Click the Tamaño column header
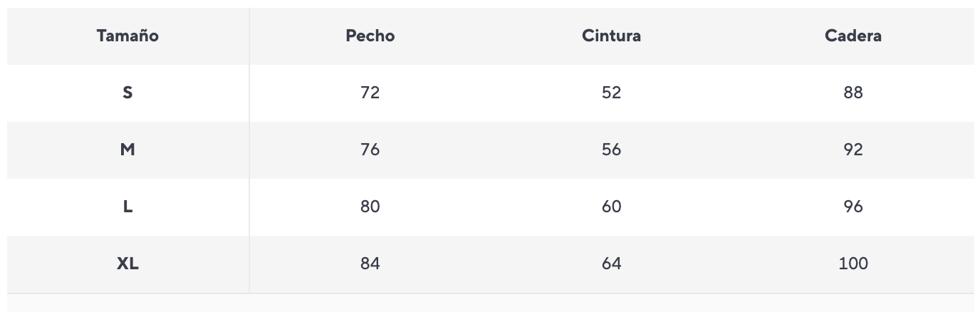Screen dimensions: 980x312 tap(127, 36)
